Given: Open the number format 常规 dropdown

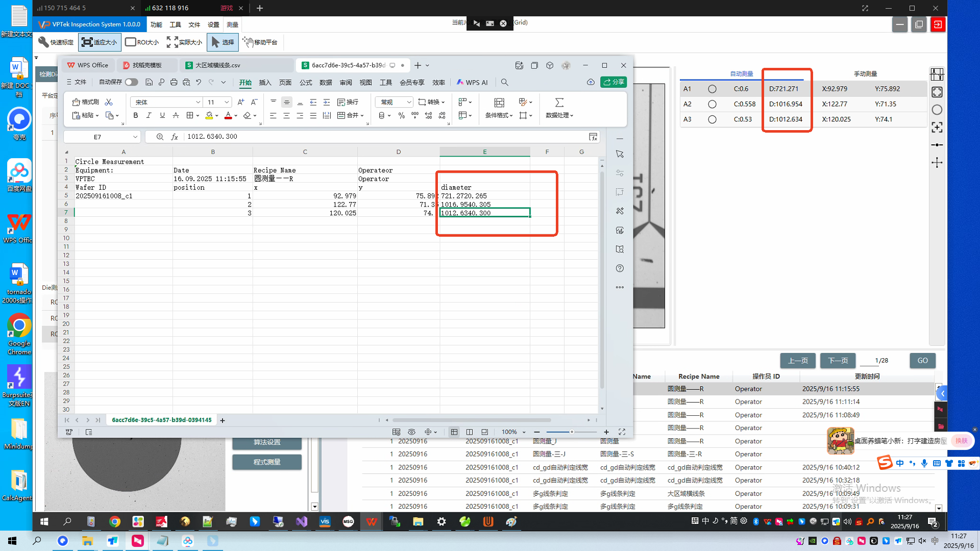Looking at the screenshot, I should pyautogui.click(x=409, y=102).
